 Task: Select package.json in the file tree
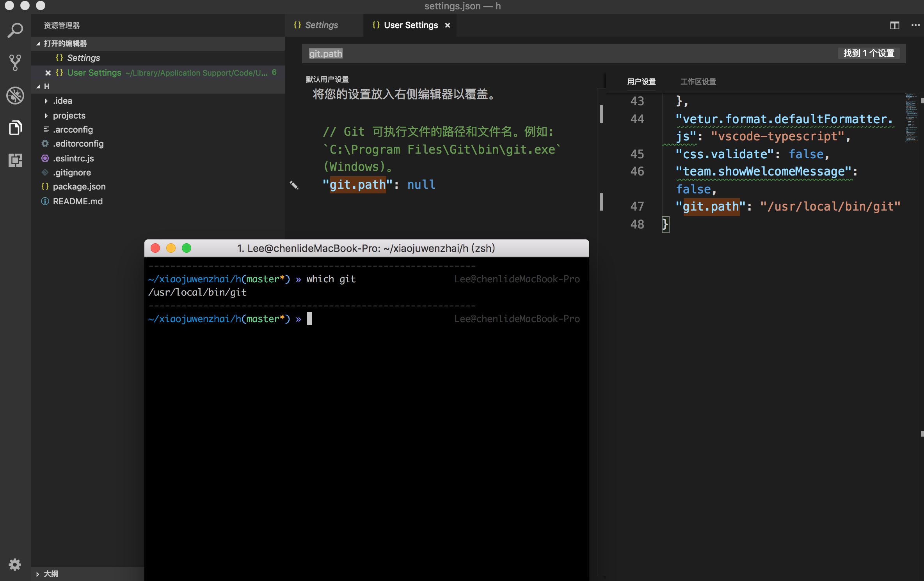79,186
